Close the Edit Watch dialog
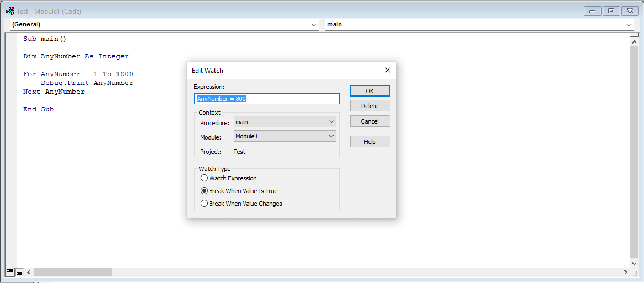The height and width of the screenshot is (283, 644). pos(387,70)
